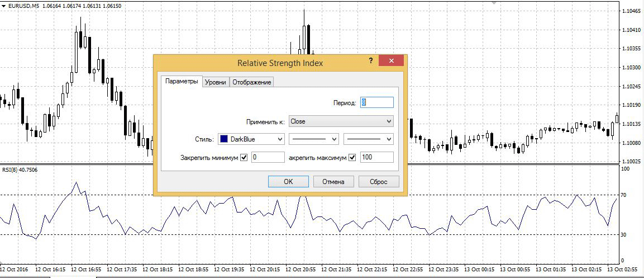The image size is (644, 278).
Task: Select the Параметры tab
Action: (182, 82)
